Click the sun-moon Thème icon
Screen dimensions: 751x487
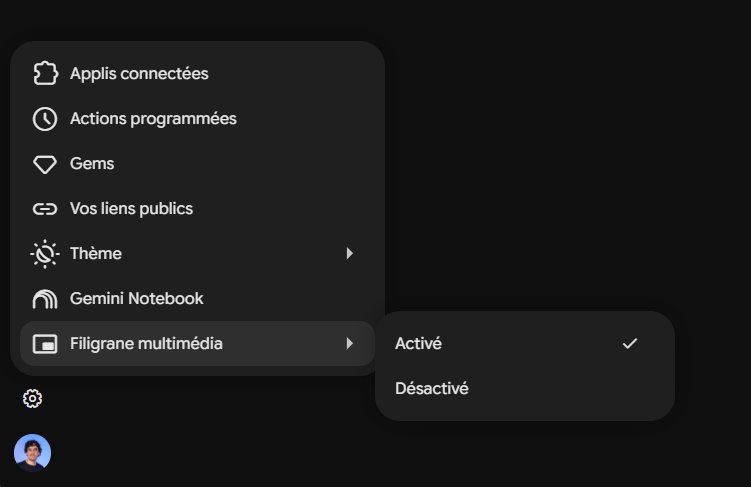click(45, 254)
